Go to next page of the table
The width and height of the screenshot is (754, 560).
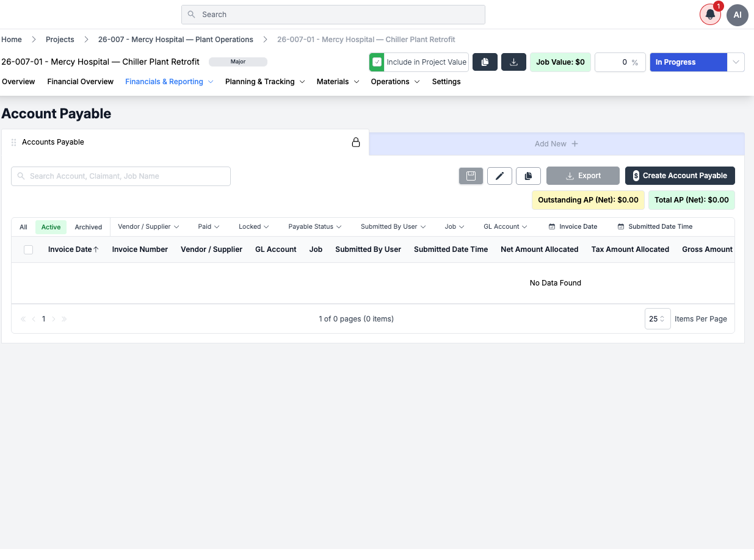point(54,319)
